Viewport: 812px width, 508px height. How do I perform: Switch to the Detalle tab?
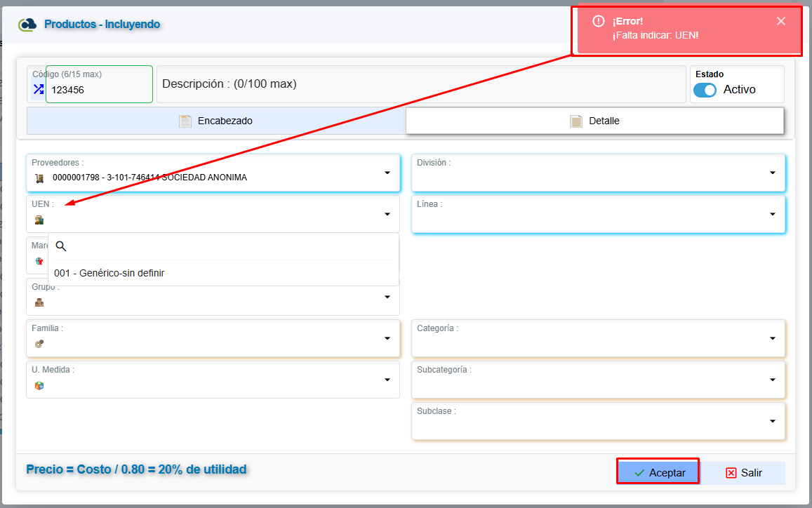[x=595, y=121]
